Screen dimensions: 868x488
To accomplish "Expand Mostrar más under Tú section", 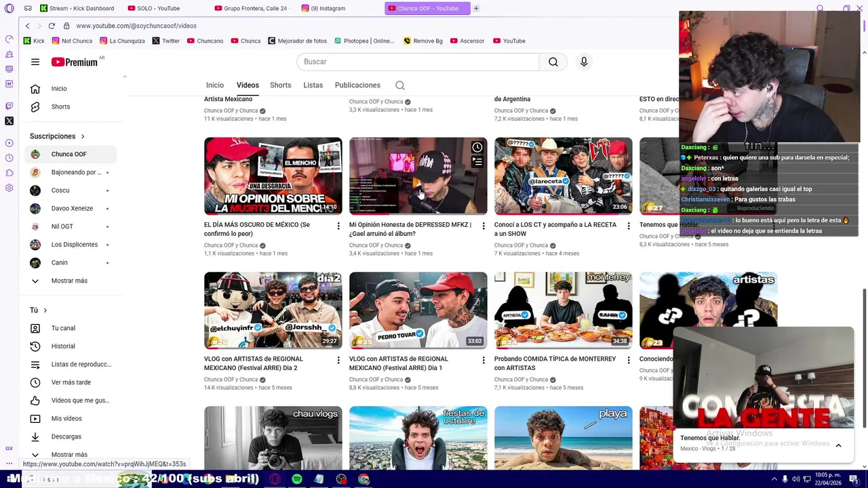I will (x=71, y=454).
